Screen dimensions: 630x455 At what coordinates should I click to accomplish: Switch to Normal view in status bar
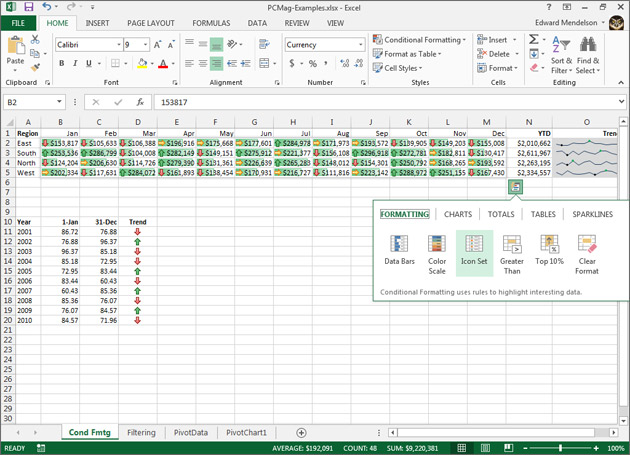[462, 448]
